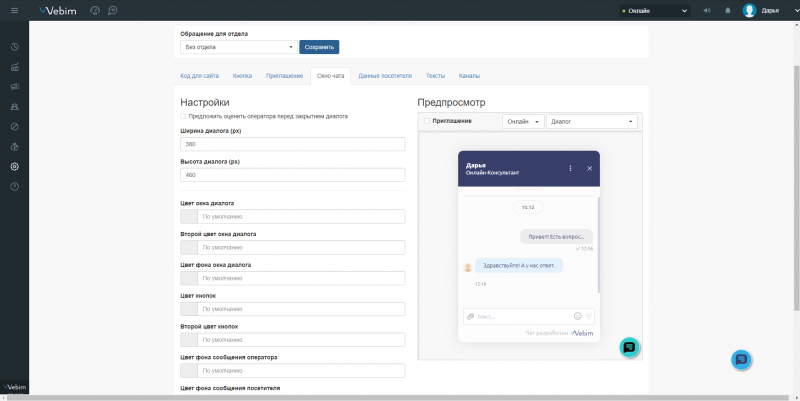The image size is (800, 401).
Task: Open the three-dot menu in chat preview header
Action: (x=571, y=168)
